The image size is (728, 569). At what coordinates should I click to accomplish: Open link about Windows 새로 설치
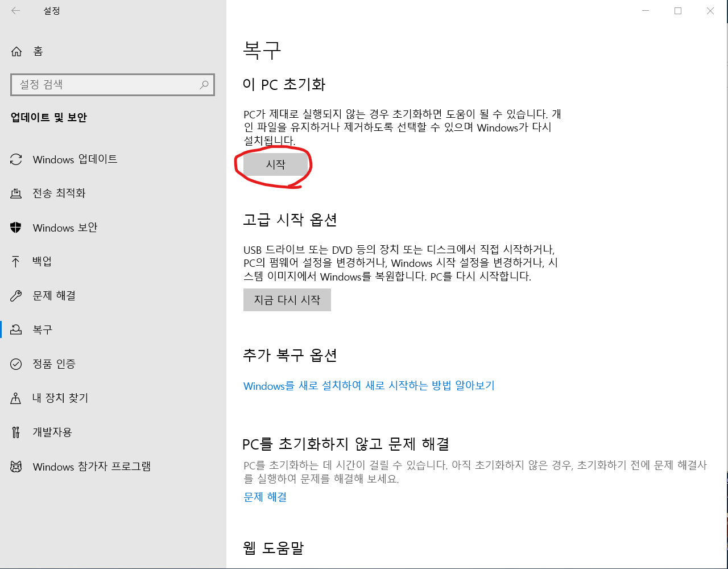(369, 386)
